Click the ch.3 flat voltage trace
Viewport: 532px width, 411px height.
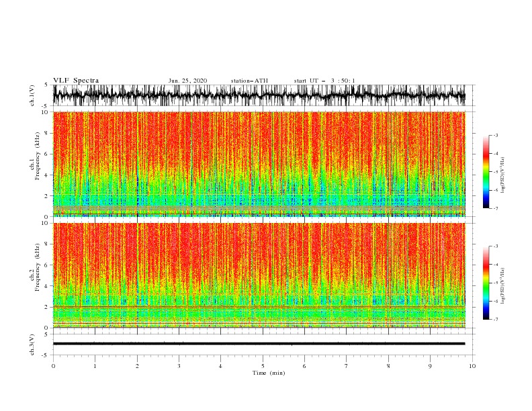(259, 344)
